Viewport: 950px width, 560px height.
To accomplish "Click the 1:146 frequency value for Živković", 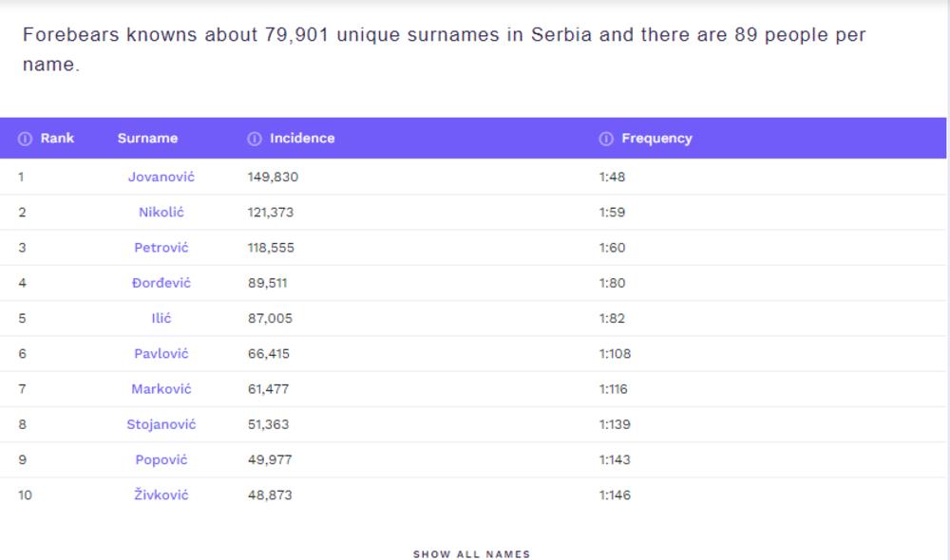I will (x=615, y=495).
